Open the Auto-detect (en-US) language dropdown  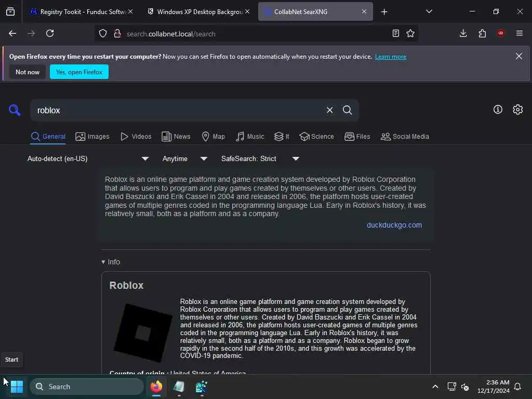88,158
